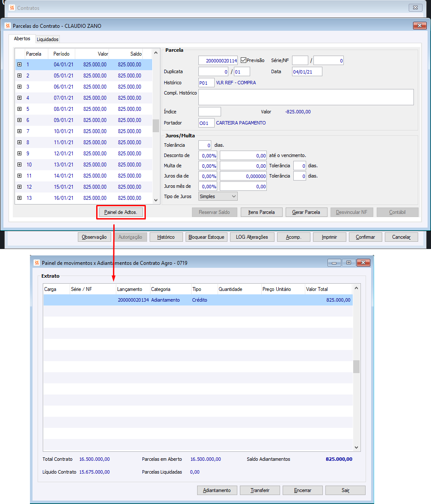The image size is (431, 504).
Task: Open the Painel de Adtos. button
Action: [121, 212]
